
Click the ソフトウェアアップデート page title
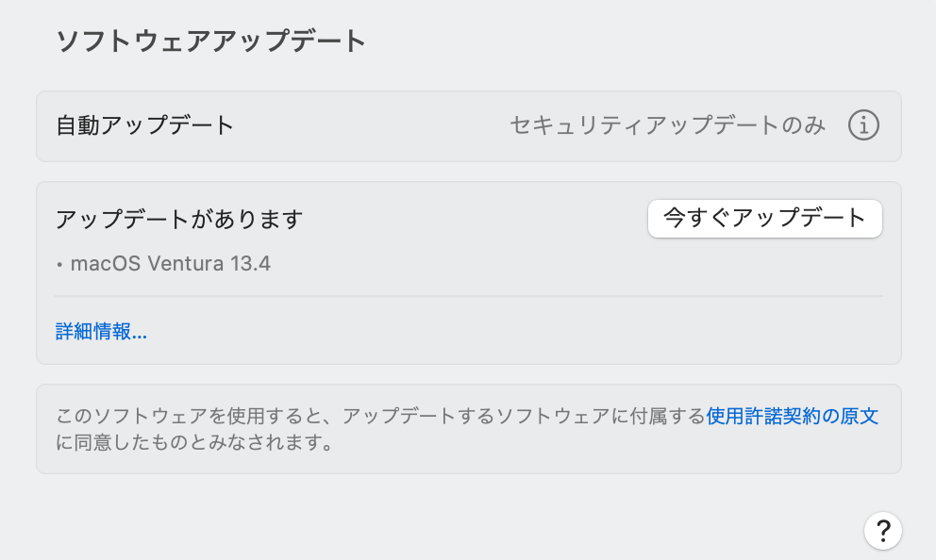coord(210,41)
